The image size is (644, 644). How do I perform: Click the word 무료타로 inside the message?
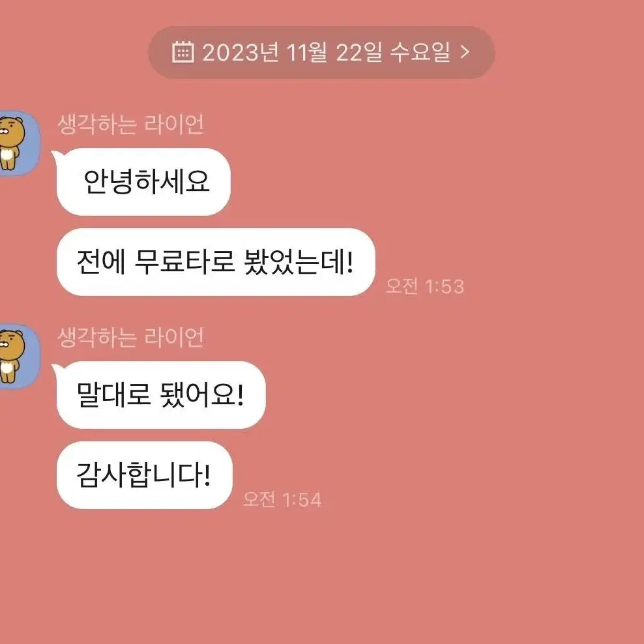coord(185,262)
